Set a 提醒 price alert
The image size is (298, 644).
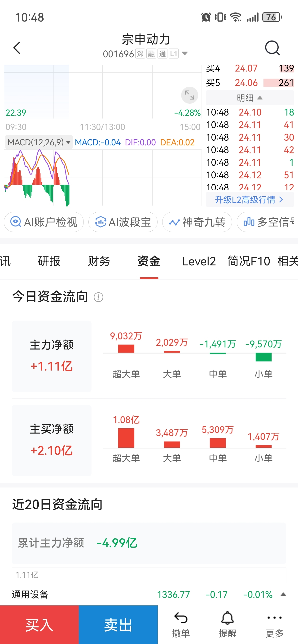pyautogui.click(x=228, y=625)
